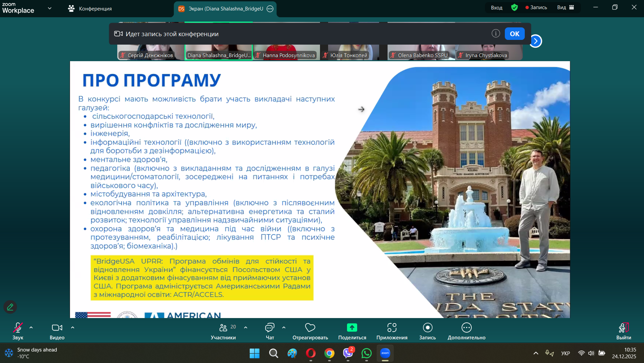644x363 pixels.
Task: Open the Zoom Workplace dropdown chevron
Action: pos(50,8)
